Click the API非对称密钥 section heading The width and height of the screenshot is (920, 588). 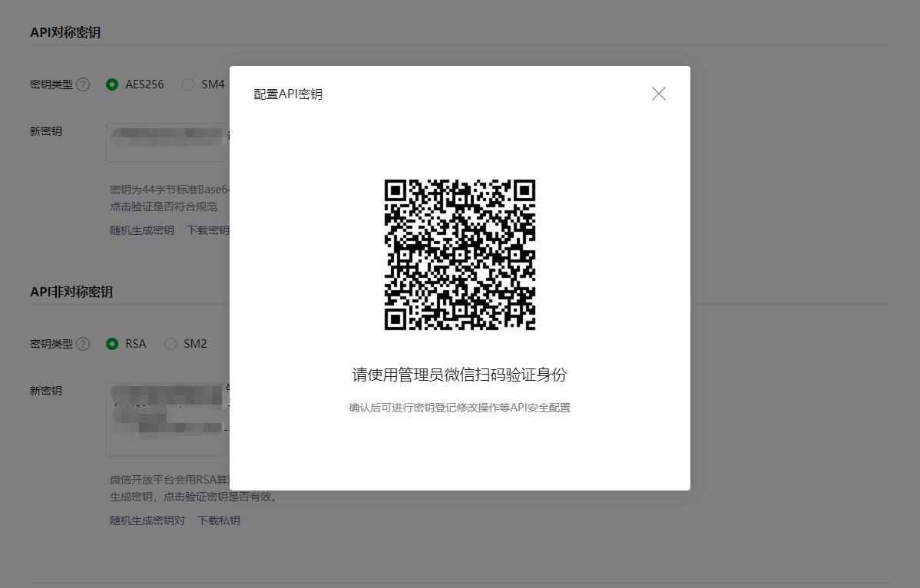(x=71, y=292)
